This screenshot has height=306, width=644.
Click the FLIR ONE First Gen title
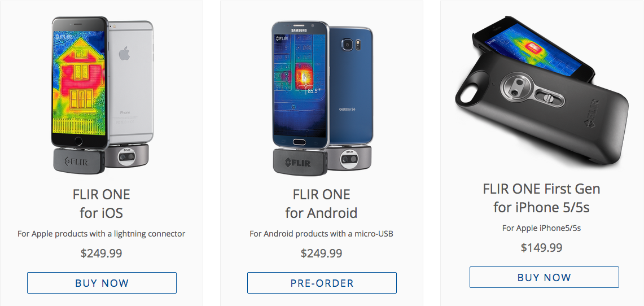point(542,198)
